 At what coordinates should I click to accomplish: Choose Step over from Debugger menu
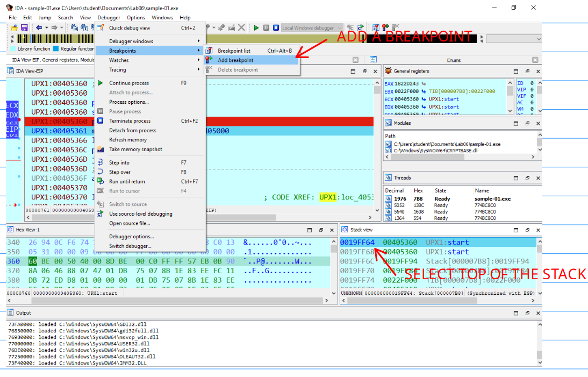[x=150, y=172]
